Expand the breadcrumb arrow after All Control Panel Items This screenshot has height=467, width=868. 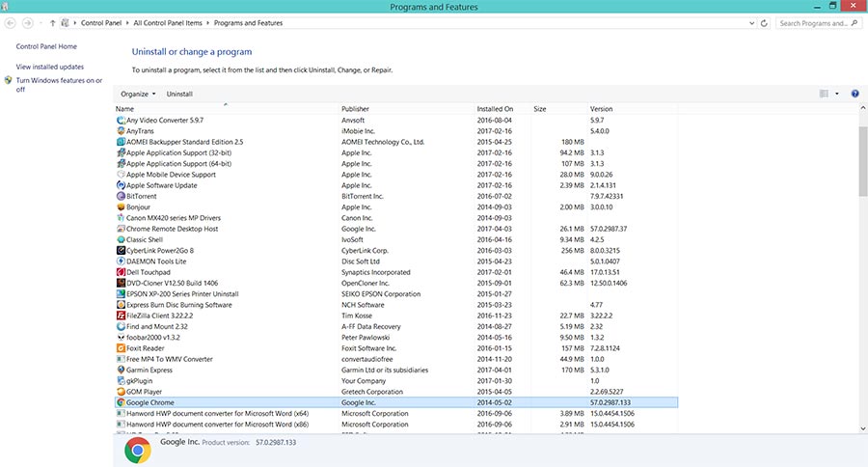tap(208, 23)
